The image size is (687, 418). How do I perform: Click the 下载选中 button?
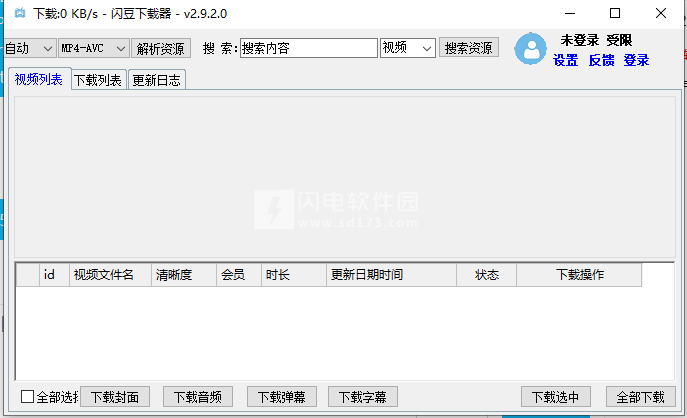[556, 397]
